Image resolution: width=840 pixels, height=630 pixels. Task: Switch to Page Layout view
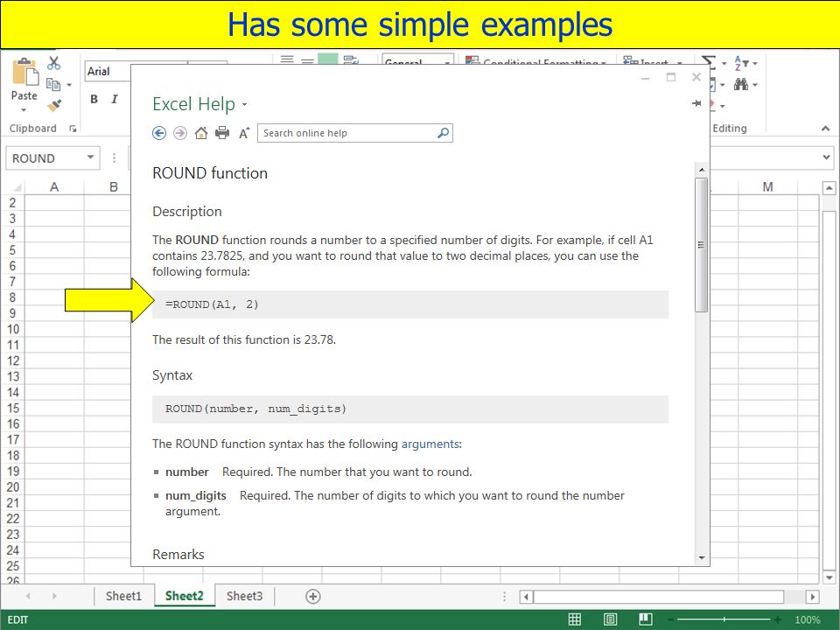610,619
